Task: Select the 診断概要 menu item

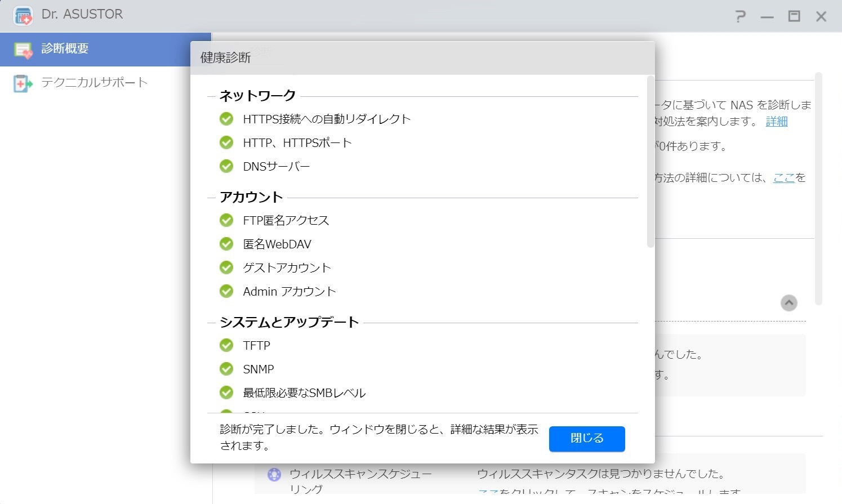Action: pyautogui.click(x=65, y=49)
